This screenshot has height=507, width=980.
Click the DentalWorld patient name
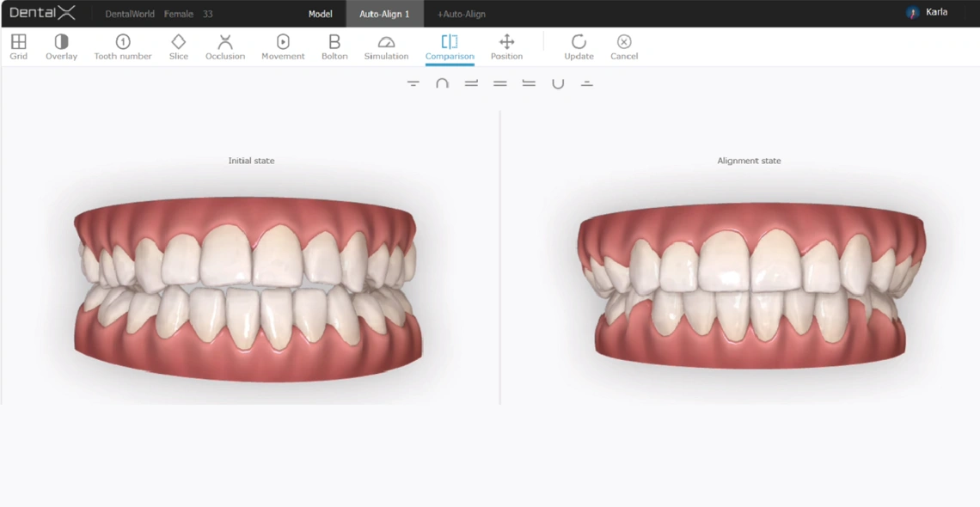(x=129, y=14)
